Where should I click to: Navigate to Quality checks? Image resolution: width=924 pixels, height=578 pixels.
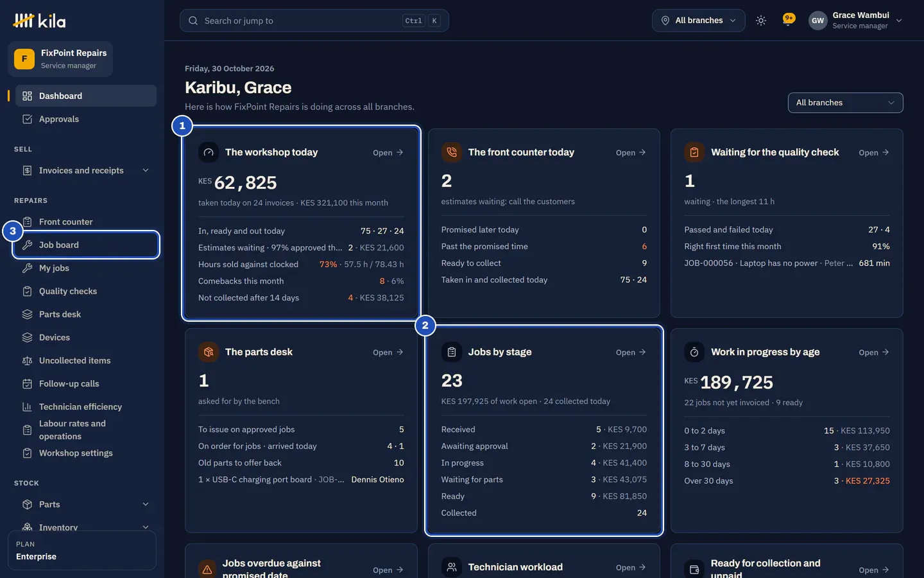[x=85, y=292]
